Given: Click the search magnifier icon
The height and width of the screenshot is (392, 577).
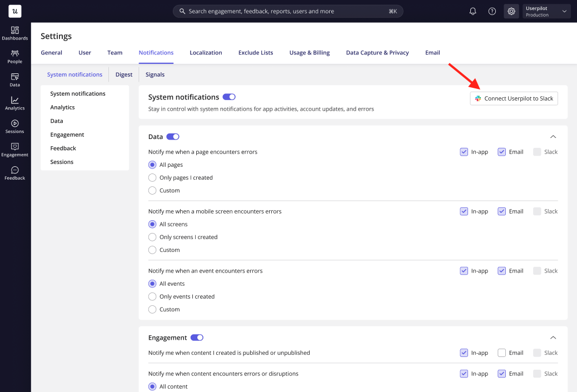Looking at the screenshot, I should pyautogui.click(x=182, y=12).
